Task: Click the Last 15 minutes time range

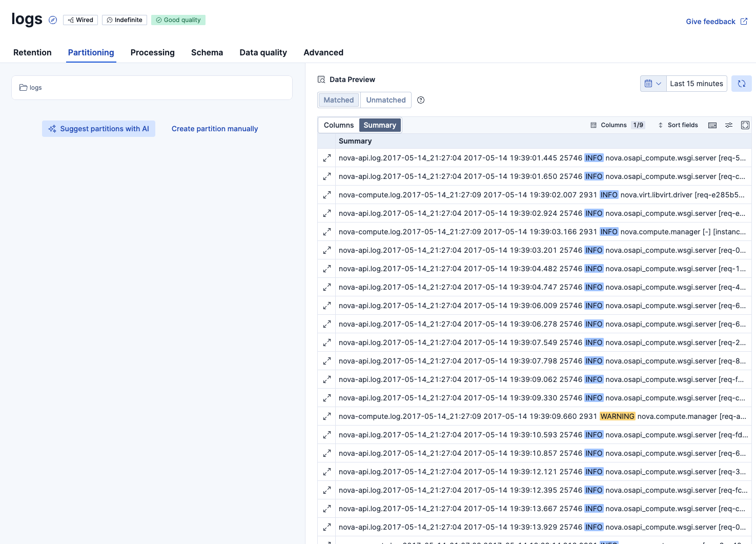Action: [x=697, y=84]
